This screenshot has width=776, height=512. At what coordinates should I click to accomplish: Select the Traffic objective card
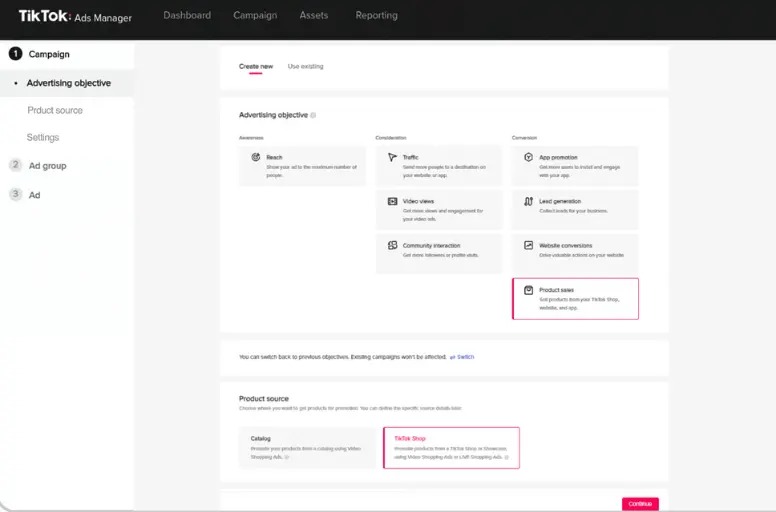(x=439, y=166)
